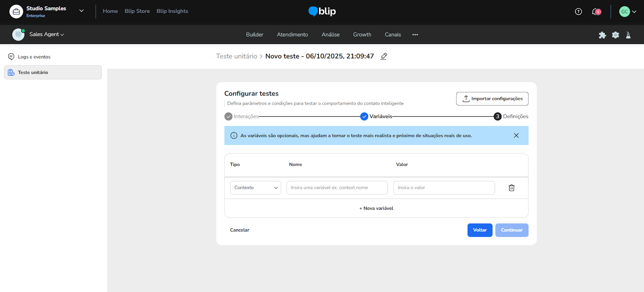644x292 pixels.
Task: Delete the variable row with trash icon
Action: (511, 188)
